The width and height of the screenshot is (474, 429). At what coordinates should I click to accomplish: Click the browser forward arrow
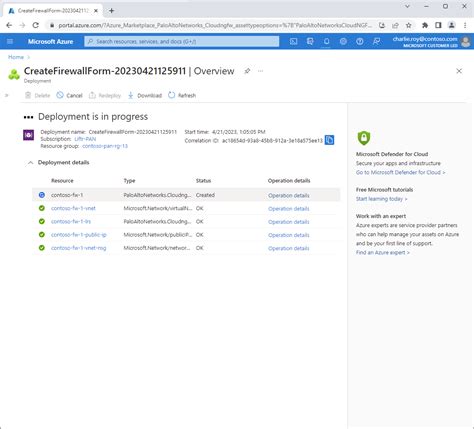(x=22, y=25)
